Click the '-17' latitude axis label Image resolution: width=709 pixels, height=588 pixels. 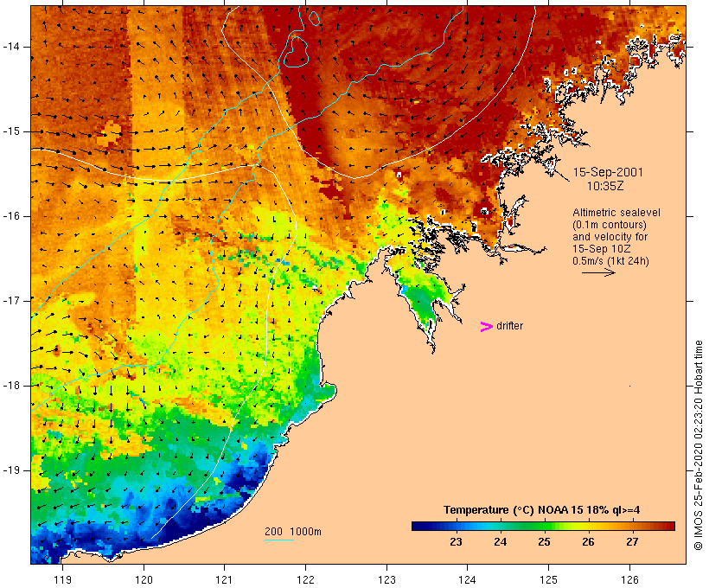(x=11, y=301)
